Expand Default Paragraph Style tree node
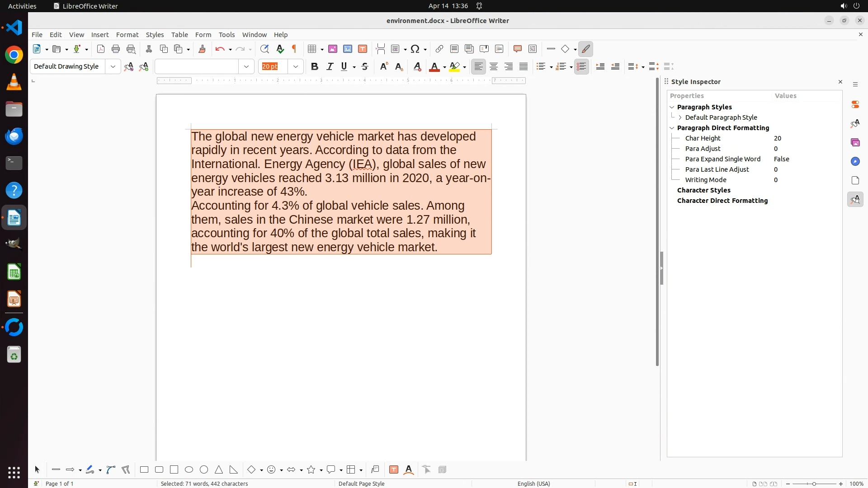Screen dimensions: 868x488 [680, 117]
